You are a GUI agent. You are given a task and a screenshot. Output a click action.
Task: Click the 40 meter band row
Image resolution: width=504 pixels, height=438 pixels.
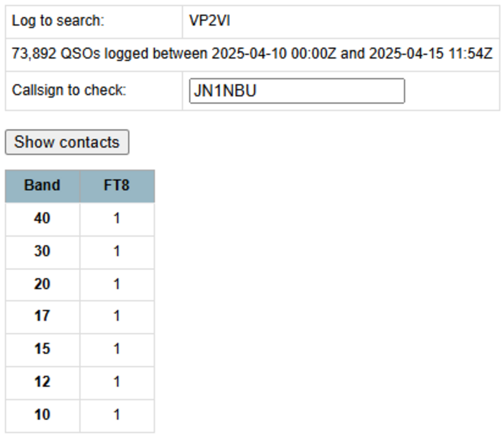pos(42,218)
